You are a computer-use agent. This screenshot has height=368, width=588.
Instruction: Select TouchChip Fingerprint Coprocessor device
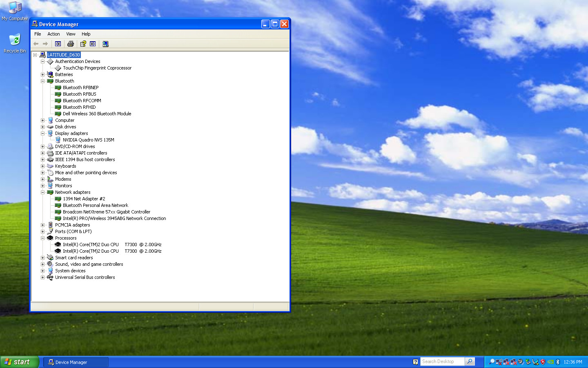point(97,68)
